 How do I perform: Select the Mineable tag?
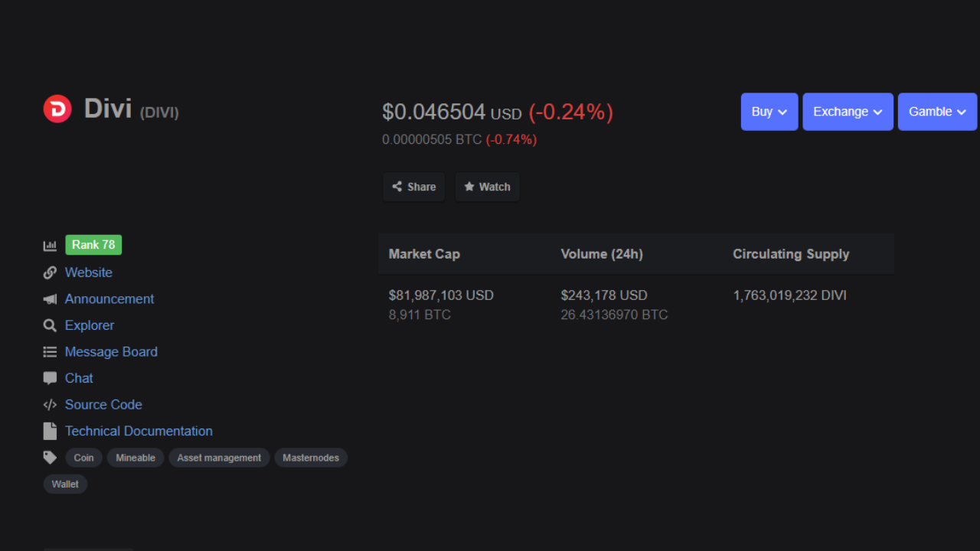pos(136,458)
